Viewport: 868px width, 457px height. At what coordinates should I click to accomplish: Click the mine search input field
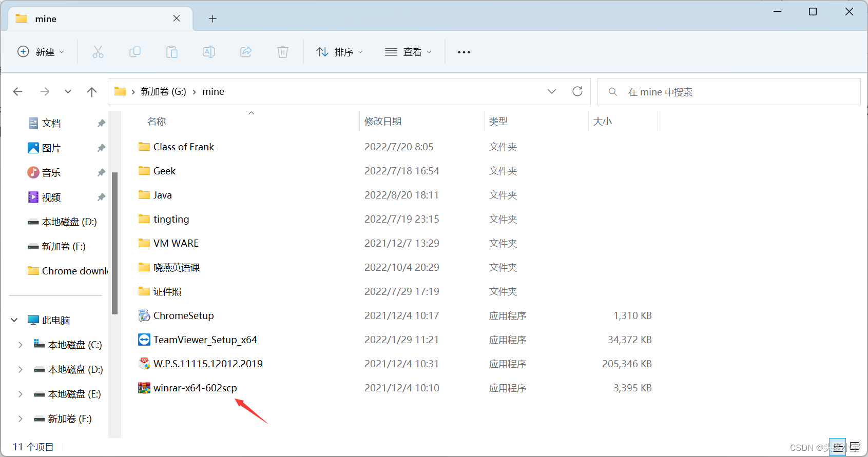coord(729,92)
